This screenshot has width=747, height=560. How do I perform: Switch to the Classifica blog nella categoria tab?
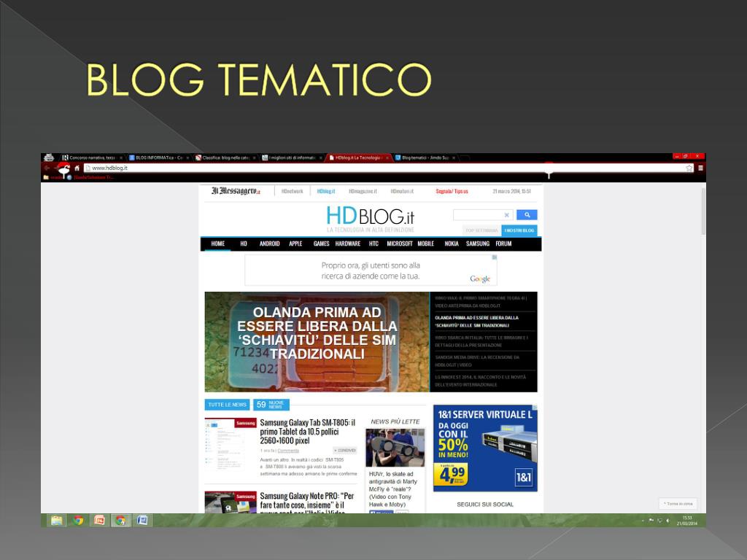226,157
